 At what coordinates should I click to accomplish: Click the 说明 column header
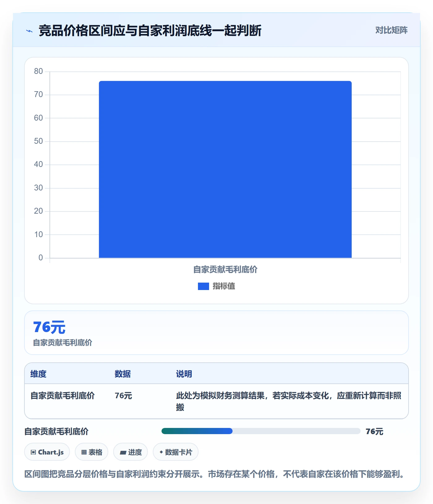[x=184, y=374]
